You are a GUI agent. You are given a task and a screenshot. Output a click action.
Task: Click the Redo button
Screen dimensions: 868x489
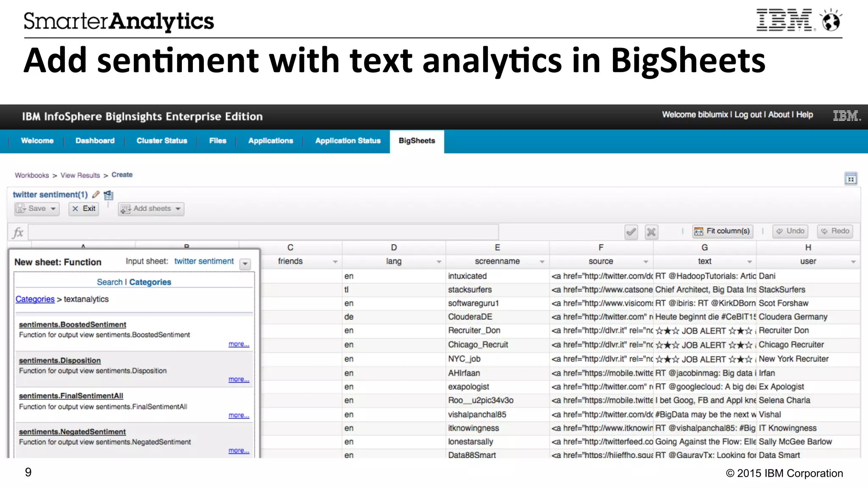pos(835,231)
